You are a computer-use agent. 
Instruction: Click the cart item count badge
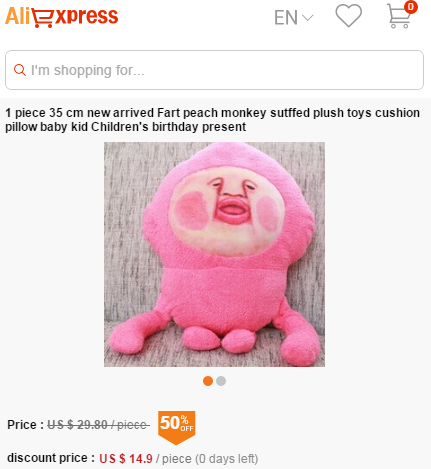[x=411, y=7]
